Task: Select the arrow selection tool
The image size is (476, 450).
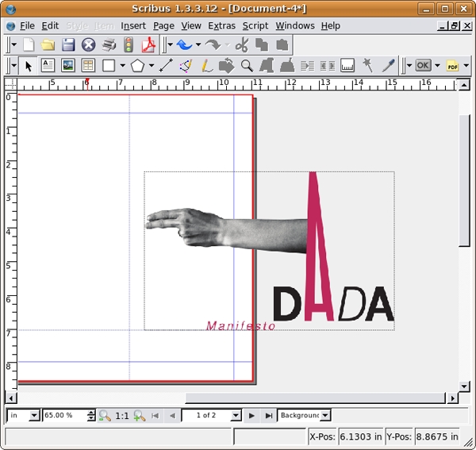Action: 29,66
